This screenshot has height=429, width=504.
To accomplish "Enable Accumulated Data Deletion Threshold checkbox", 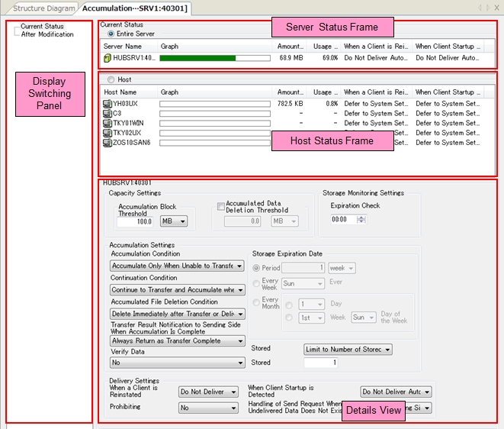I will point(220,206).
